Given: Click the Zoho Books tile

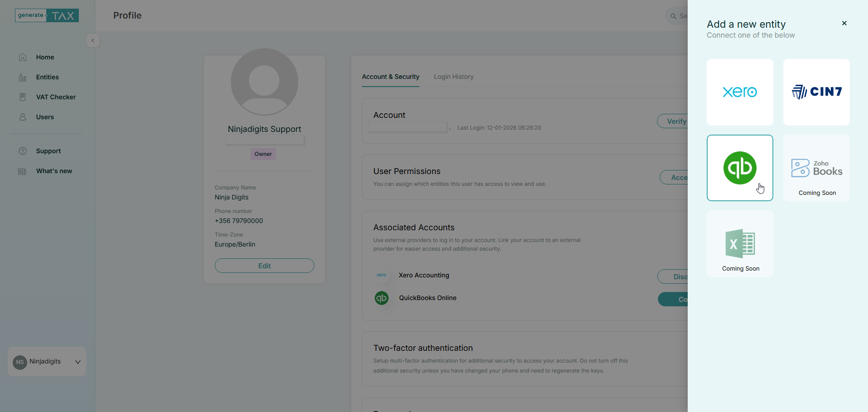Looking at the screenshot, I should pos(816,168).
